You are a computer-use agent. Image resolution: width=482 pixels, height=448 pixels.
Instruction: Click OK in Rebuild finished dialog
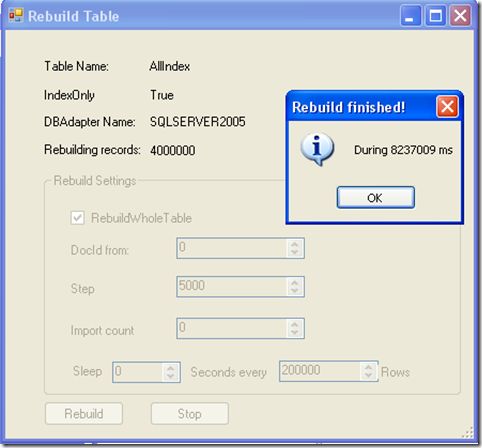tap(376, 198)
